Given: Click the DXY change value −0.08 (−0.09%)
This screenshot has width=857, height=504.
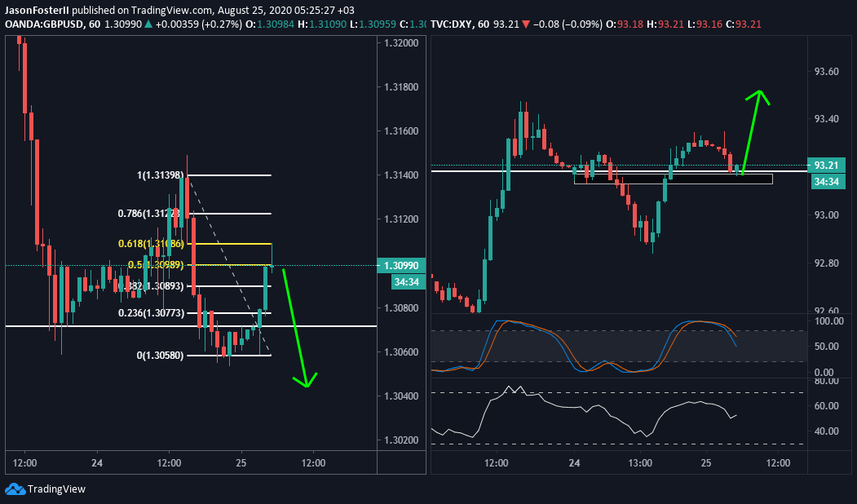Looking at the screenshot, I should tap(568, 24).
